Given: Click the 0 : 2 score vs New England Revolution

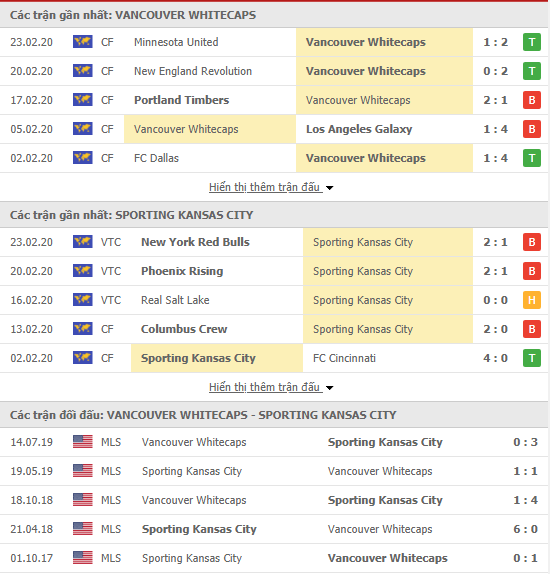Looking at the screenshot, I should 495,71.
